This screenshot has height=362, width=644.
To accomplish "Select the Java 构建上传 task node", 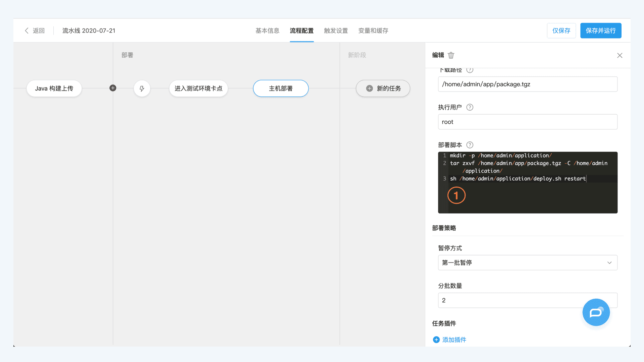I will coord(54,88).
